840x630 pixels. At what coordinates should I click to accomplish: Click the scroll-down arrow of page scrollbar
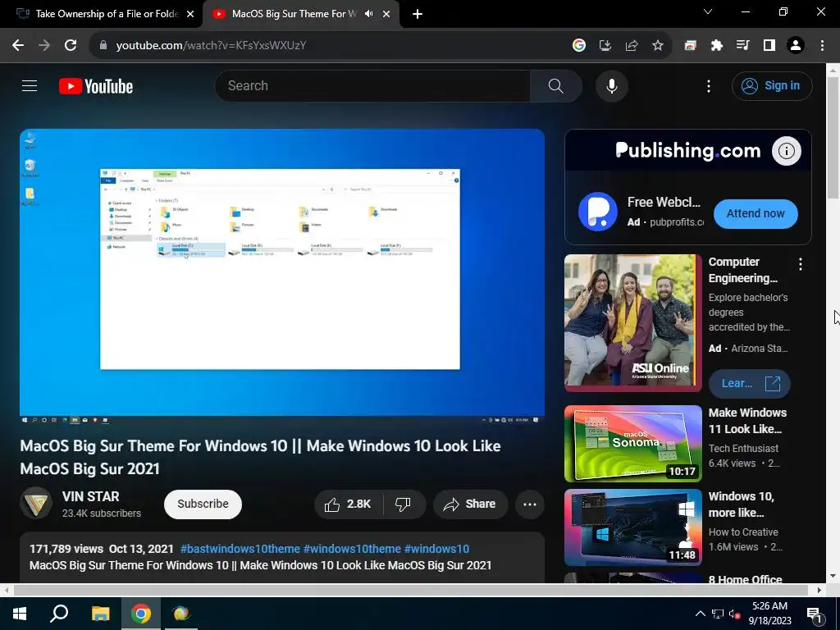pos(833,576)
